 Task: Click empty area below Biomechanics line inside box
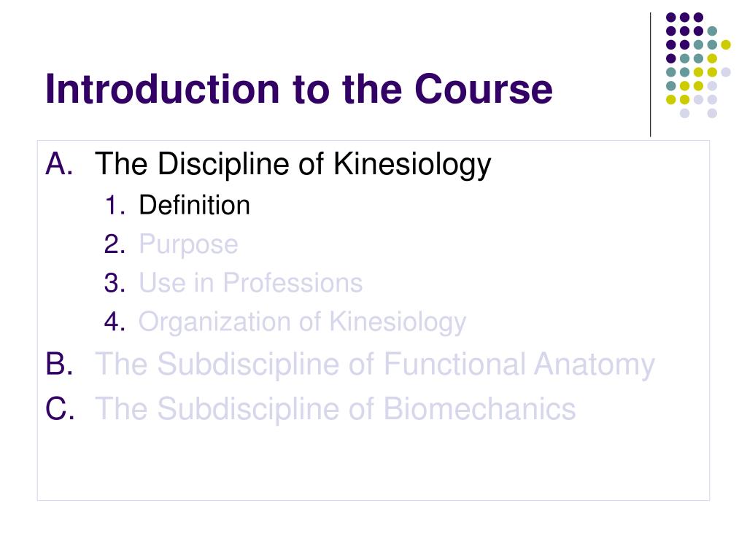point(373,462)
